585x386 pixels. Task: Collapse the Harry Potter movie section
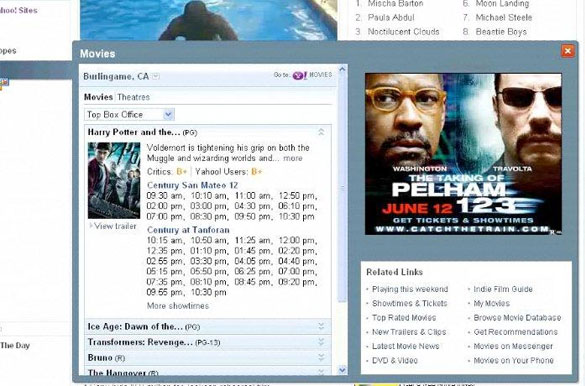pos(321,132)
